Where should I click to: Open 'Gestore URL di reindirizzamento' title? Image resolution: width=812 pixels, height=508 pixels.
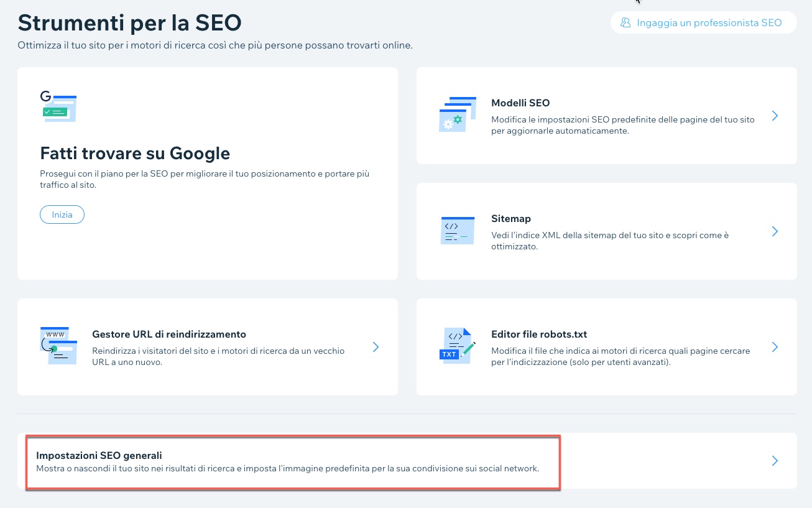coord(169,335)
